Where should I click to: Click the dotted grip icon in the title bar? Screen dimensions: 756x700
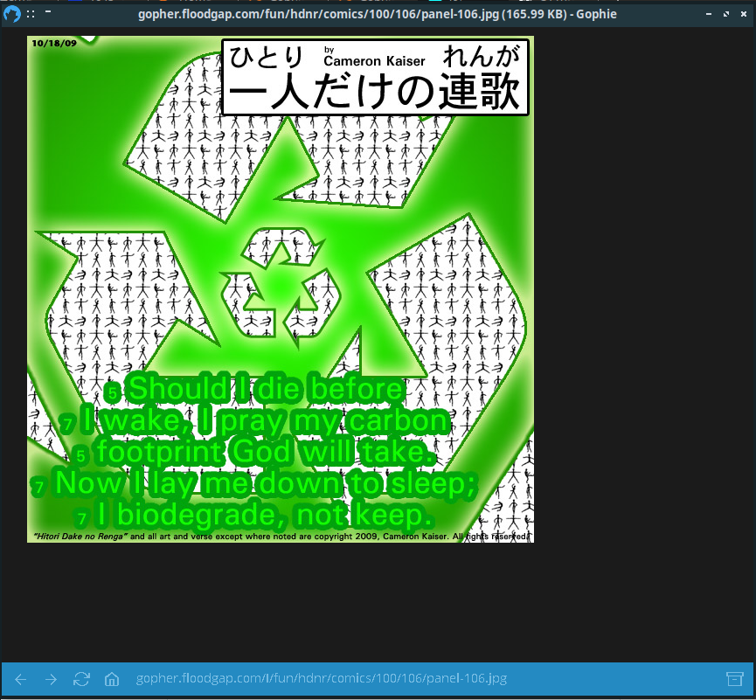point(31,14)
